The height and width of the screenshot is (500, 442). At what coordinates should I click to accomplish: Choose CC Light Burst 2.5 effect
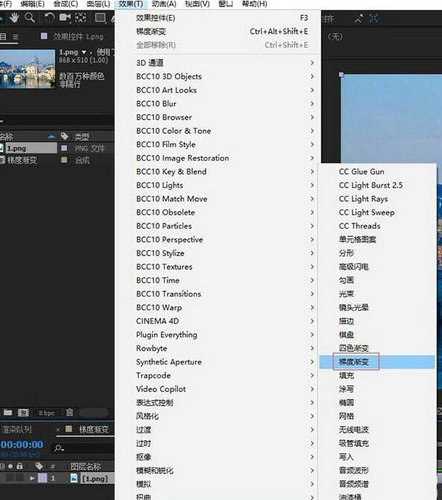click(378, 185)
